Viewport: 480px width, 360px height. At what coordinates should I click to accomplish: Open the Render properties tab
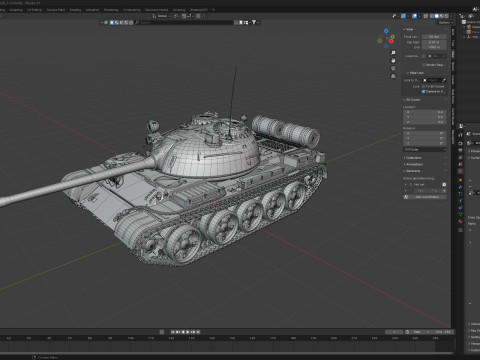pyautogui.click(x=460, y=143)
